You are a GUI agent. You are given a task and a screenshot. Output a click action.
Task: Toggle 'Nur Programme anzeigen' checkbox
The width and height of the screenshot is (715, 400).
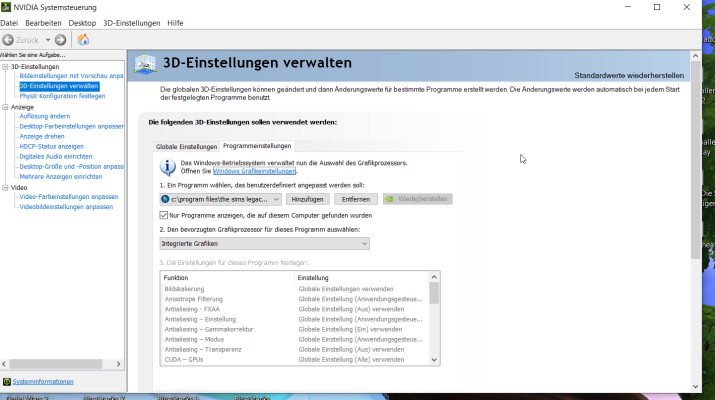pos(163,215)
